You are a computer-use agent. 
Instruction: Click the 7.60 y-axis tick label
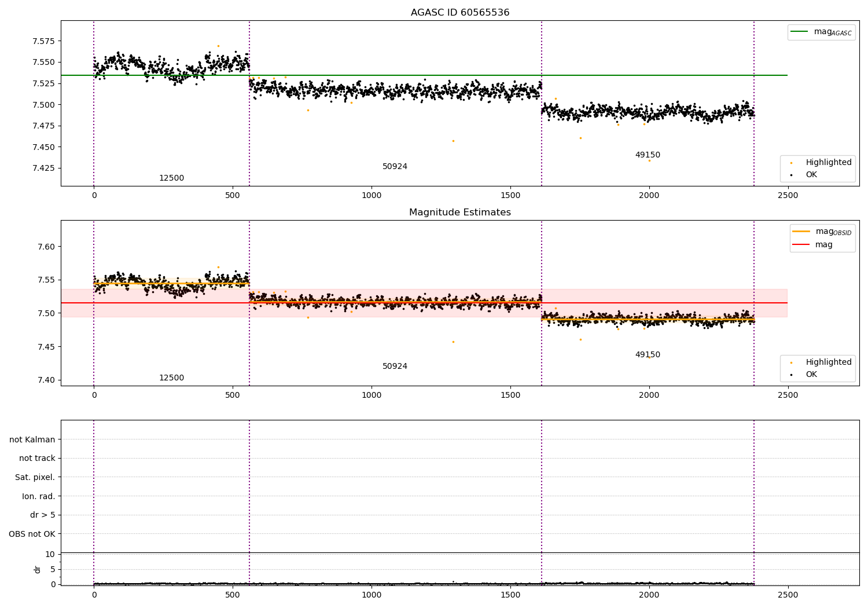click(46, 247)
